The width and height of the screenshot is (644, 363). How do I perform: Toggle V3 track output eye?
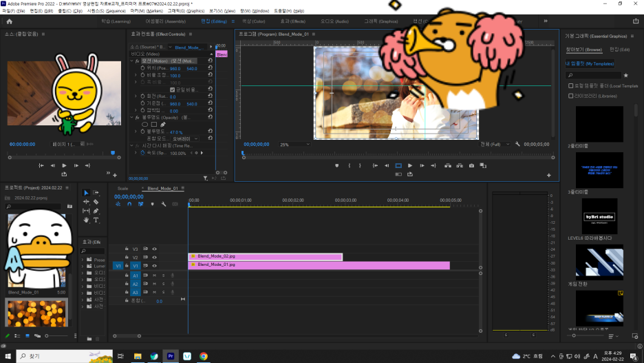(x=154, y=249)
